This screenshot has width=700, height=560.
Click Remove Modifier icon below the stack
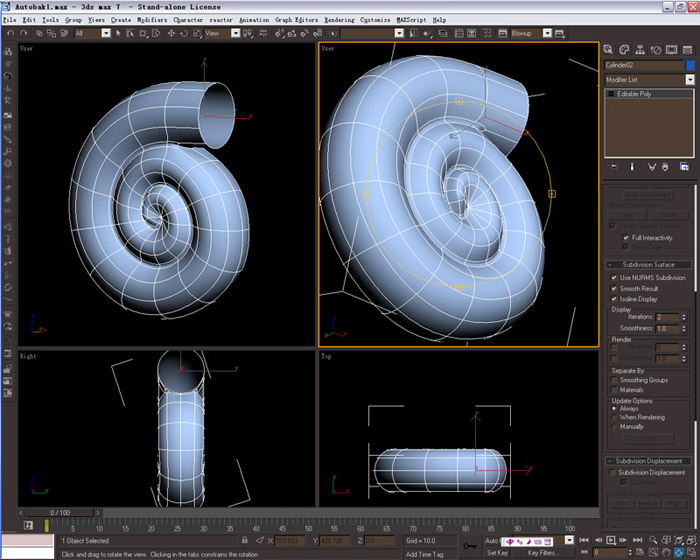coord(665,167)
